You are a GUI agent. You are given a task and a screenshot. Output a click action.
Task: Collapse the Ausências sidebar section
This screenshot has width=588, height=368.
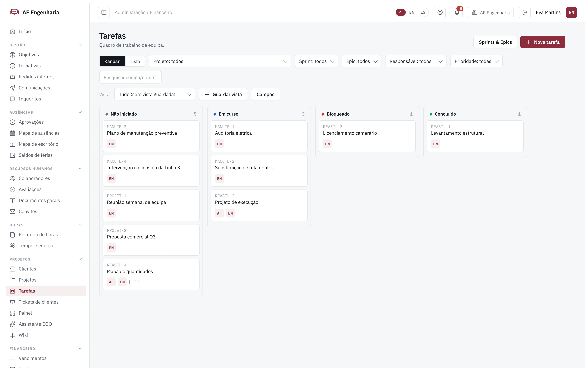pyautogui.click(x=80, y=112)
